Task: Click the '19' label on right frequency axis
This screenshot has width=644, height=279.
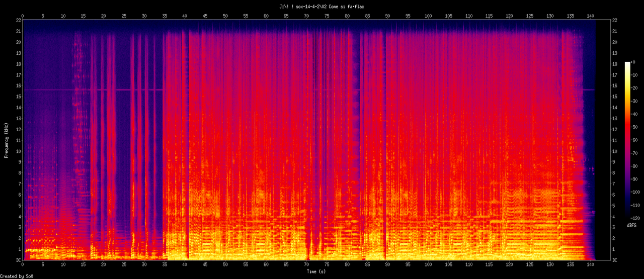Action: point(615,53)
